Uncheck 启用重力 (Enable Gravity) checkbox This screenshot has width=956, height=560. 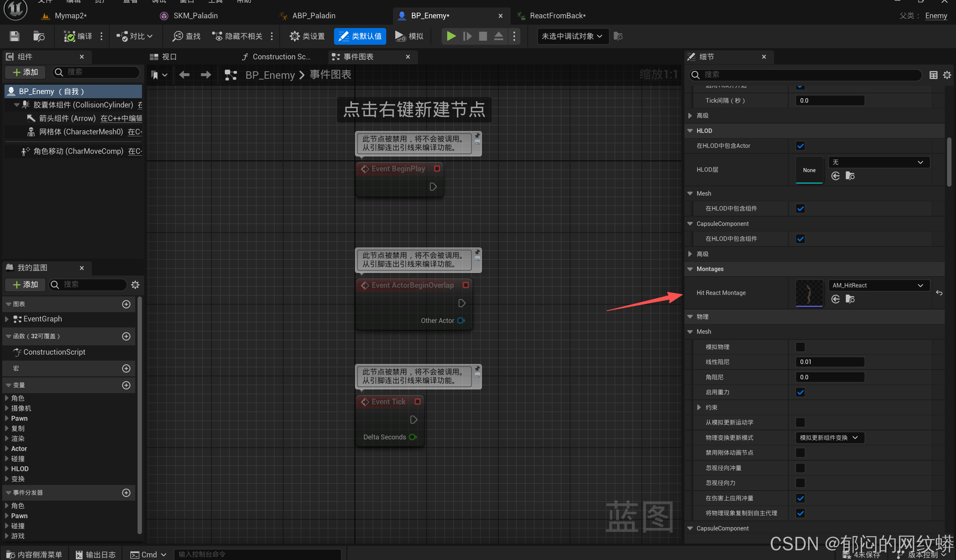(800, 392)
